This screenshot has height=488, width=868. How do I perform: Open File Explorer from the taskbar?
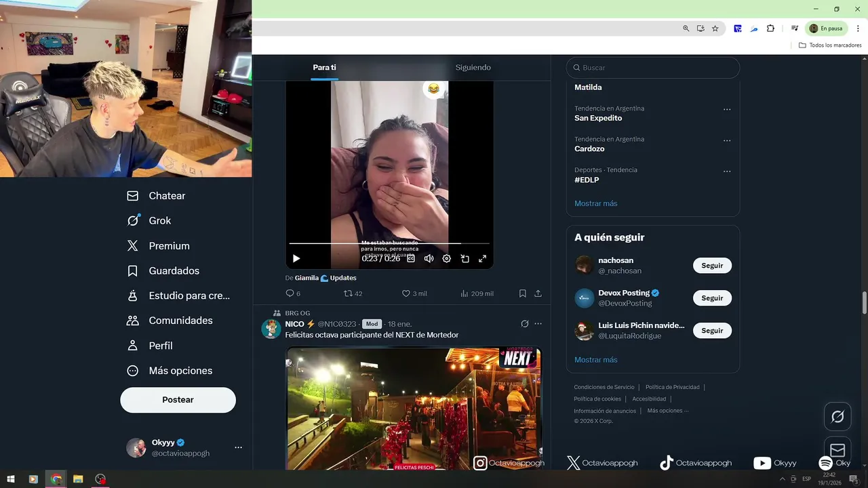point(78,479)
